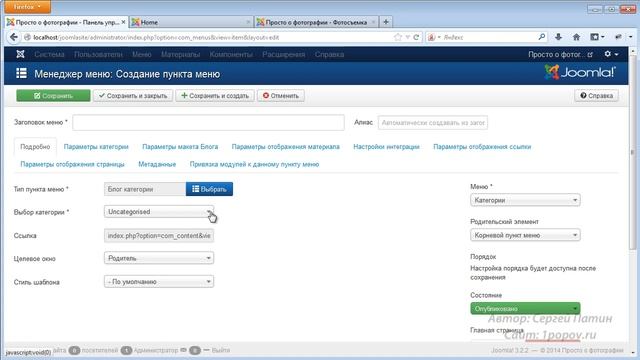
Task: Reload the page with the refresh icon
Action: click(416, 37)
